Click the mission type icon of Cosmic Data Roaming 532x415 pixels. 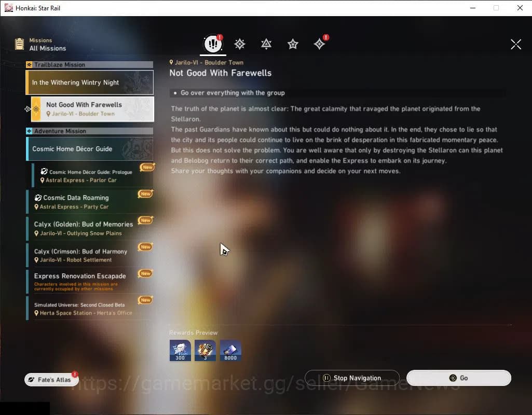pos(38,198)
